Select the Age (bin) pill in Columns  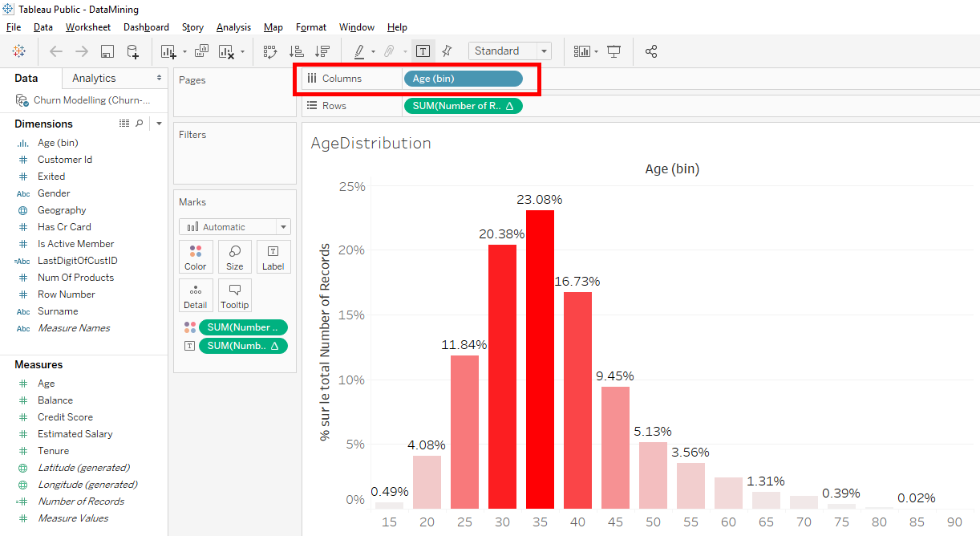point(464,79)
